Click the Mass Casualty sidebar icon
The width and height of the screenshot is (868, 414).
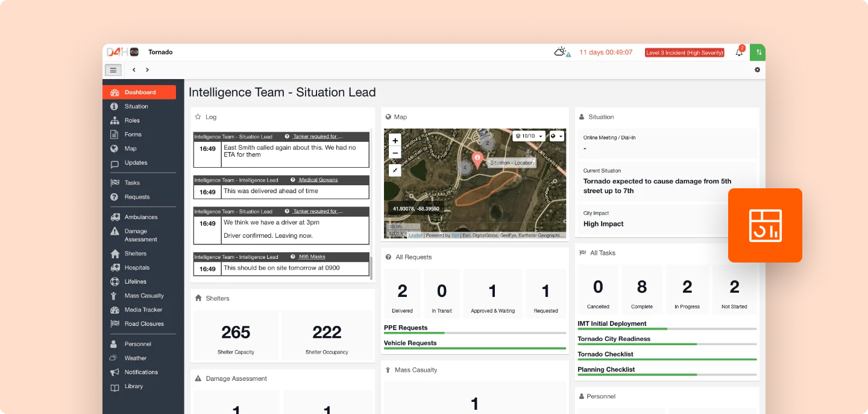tap(115, 295)
